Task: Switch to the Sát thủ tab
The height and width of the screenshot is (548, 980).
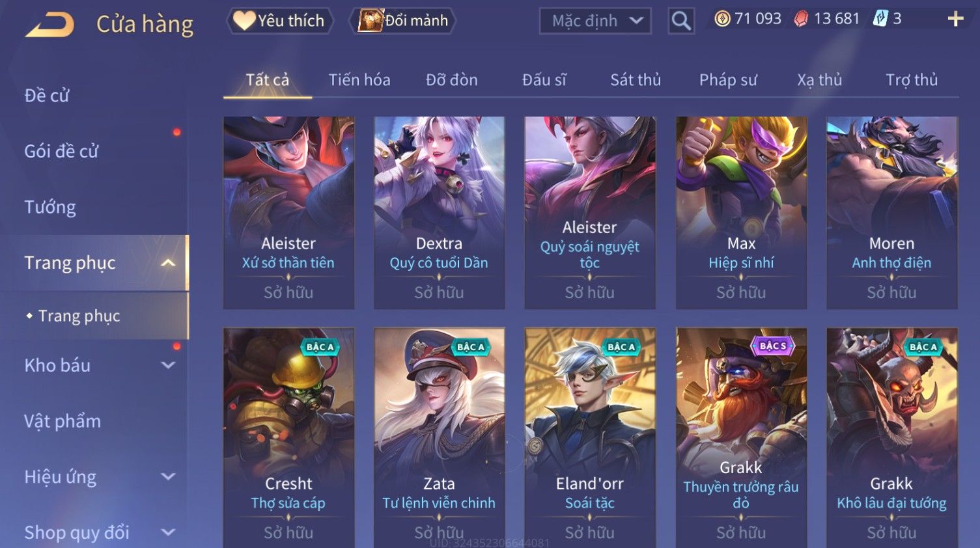Action: coord(636,80)
